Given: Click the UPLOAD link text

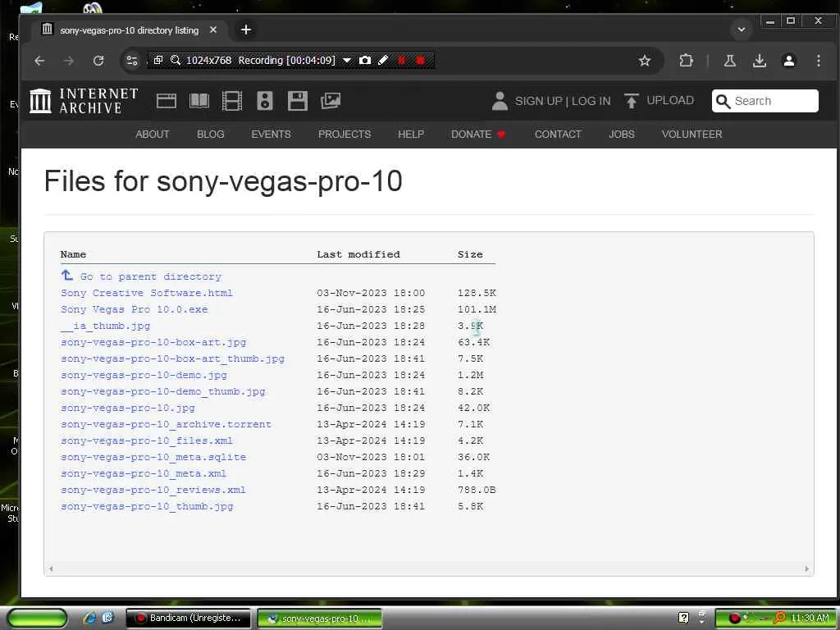Looking at the screenshot, I should pyautogui.click(x=670, y=101).
